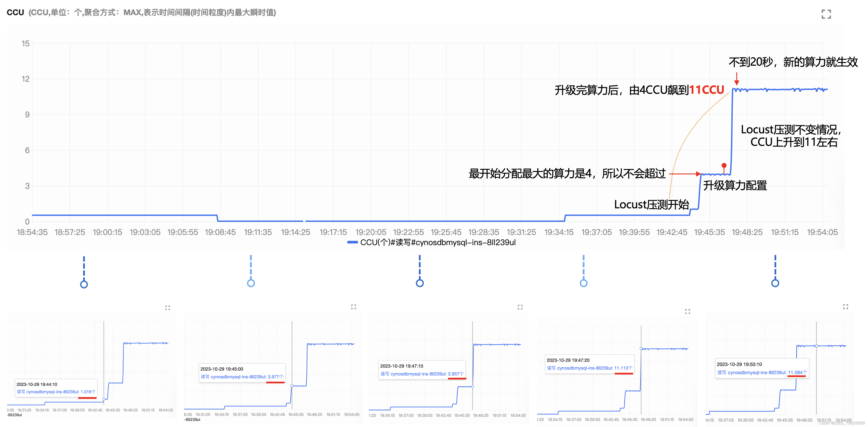Click the 19:11:35 x-axis label
This screenshot has width=868, height=427.
click(x=258, y=232)
